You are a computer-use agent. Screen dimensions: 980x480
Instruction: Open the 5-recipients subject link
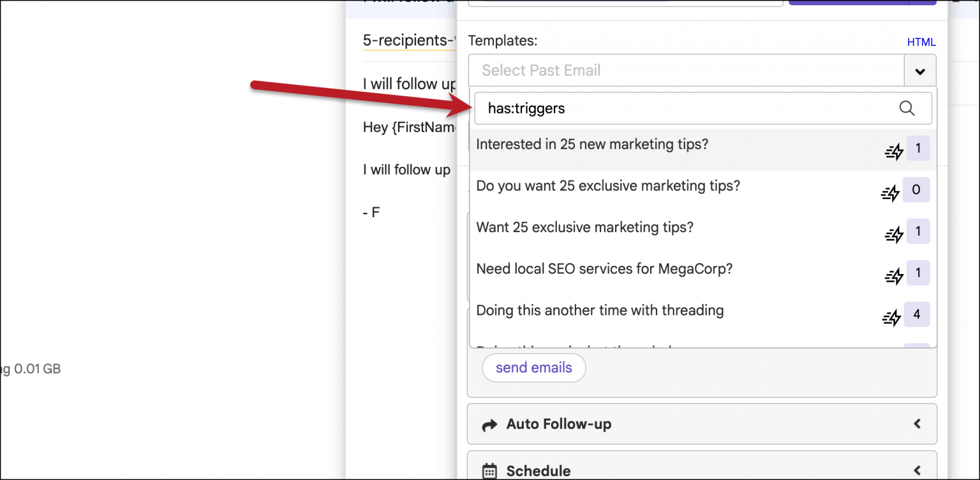(410, 40)
